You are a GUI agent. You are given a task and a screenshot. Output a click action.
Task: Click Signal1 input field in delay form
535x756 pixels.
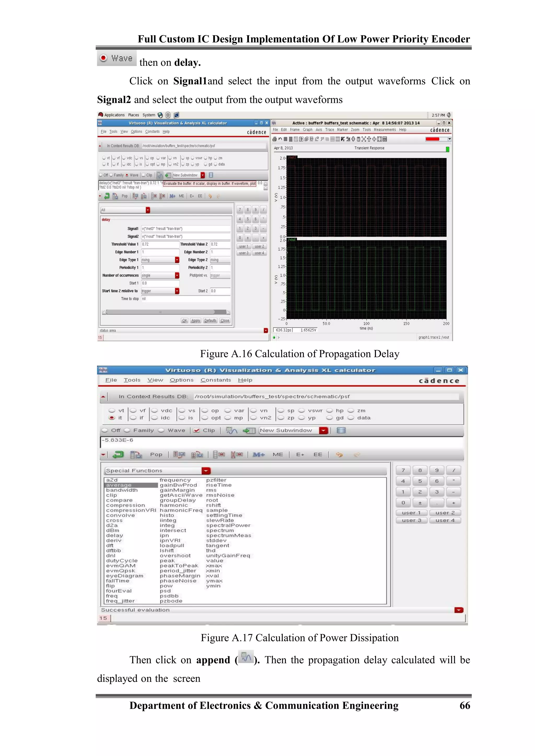point(186,229)
